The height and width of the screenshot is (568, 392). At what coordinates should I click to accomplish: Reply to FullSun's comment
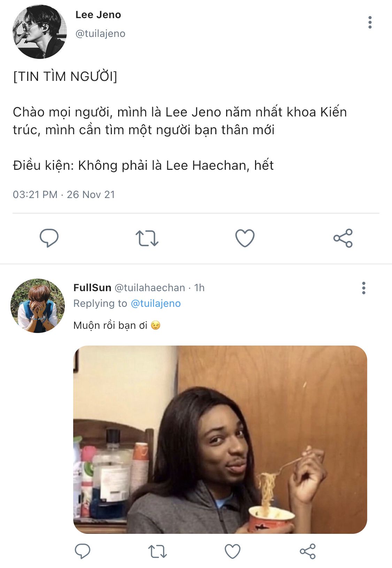pyautogui.click(x=83, y=551)
